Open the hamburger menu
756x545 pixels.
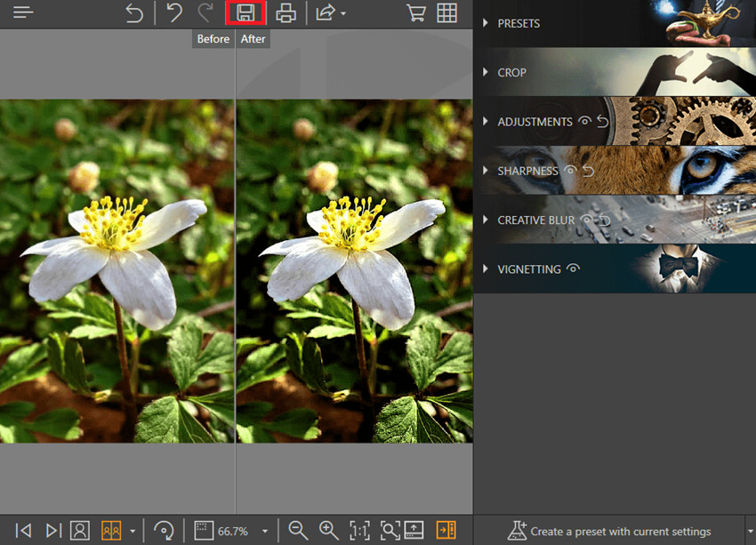tap(23, 13)
